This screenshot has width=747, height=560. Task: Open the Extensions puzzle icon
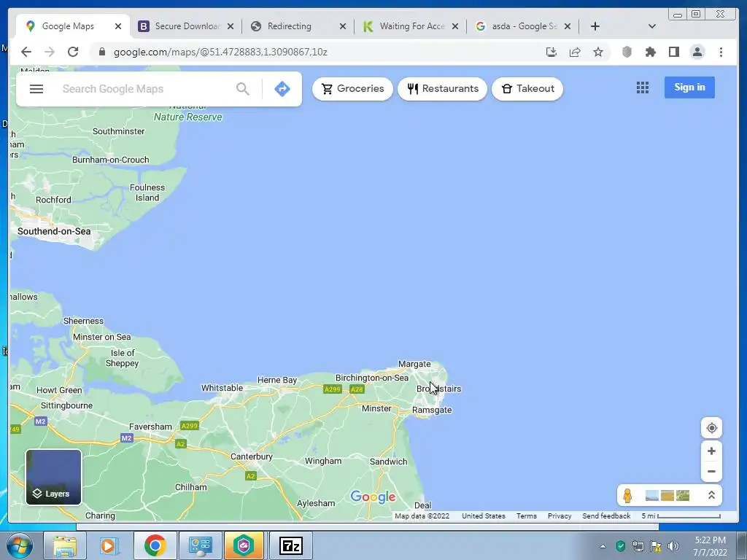(650, 52)
